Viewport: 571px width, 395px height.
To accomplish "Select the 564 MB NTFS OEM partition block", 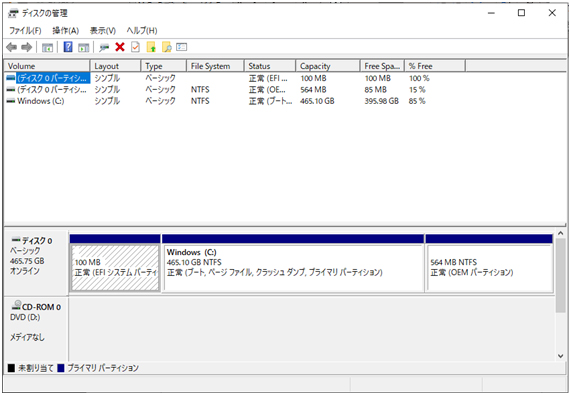I will click(x=489, y=268).
